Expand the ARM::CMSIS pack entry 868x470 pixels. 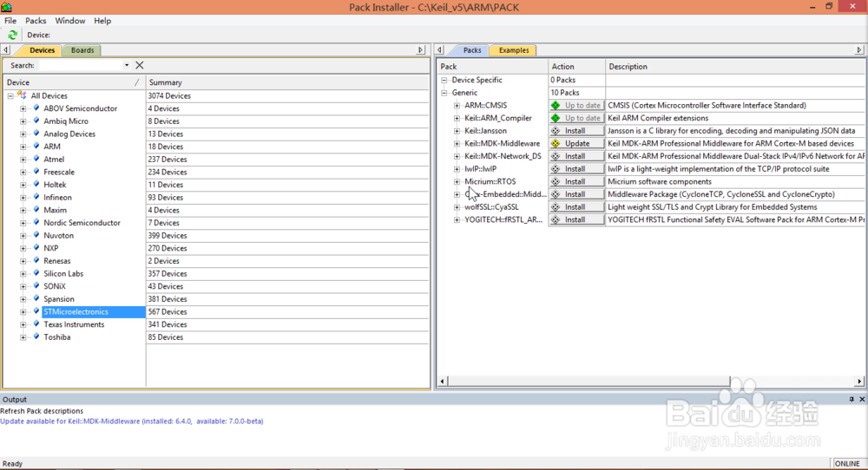(x=457, y=106)
